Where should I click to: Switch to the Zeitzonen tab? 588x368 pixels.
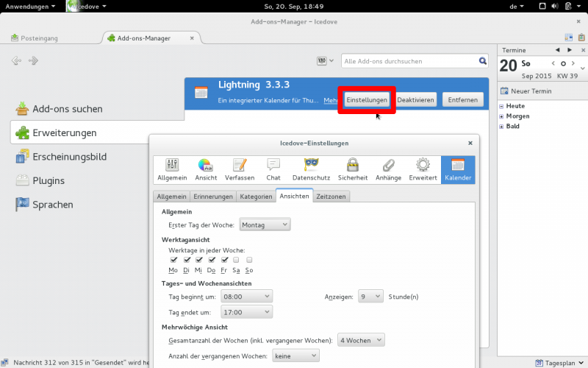pos(331,197)
